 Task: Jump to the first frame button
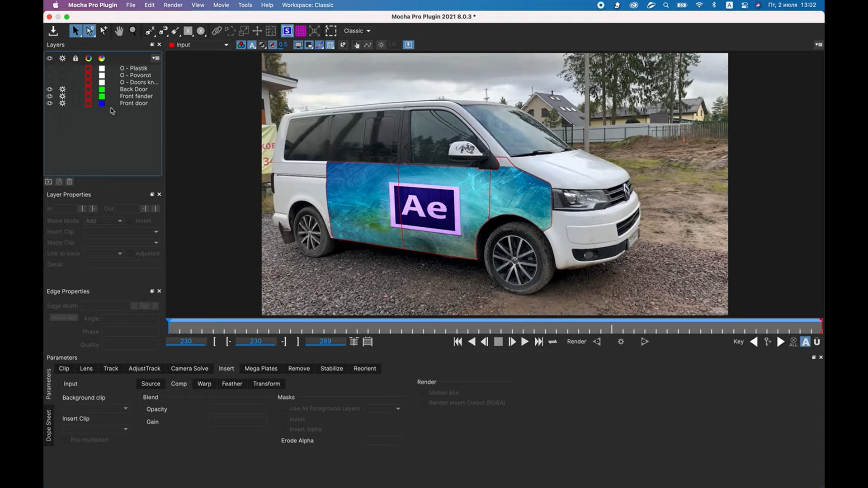coord(458,342)
